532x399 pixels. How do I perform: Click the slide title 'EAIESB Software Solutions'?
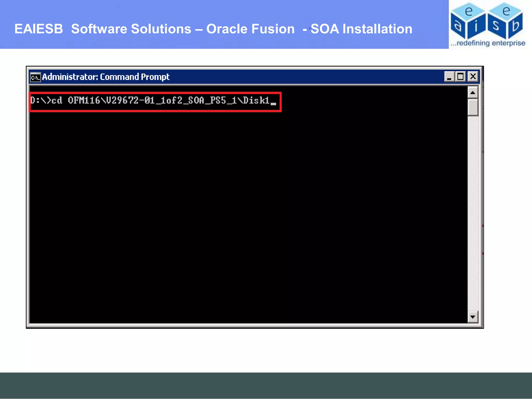click(103, 29)
